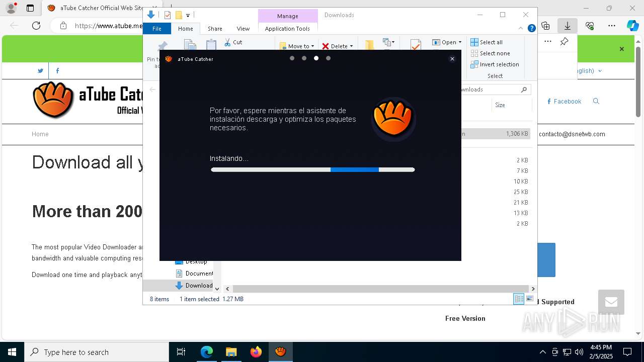The image size is (644, 362).
Task: Open Edge tab actions menu icon
Action: pyautogui.click(x=30, y=8)
